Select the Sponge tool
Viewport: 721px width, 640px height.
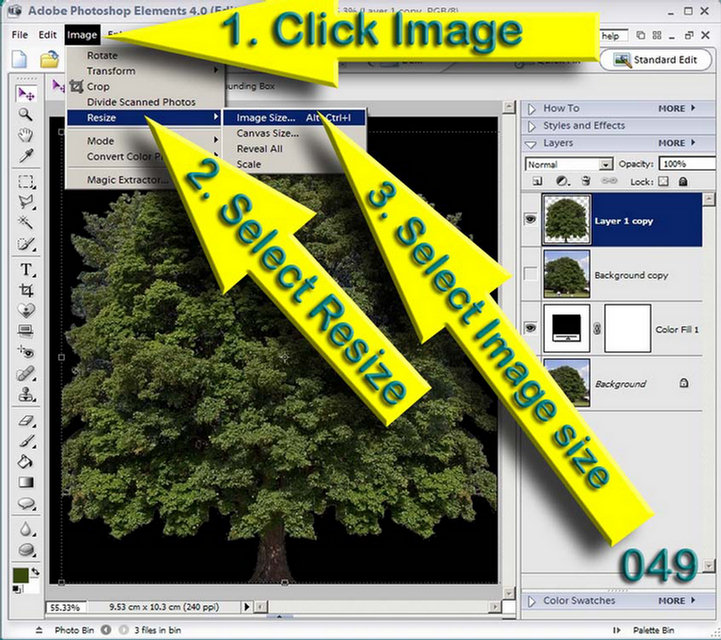coord(26,550)
